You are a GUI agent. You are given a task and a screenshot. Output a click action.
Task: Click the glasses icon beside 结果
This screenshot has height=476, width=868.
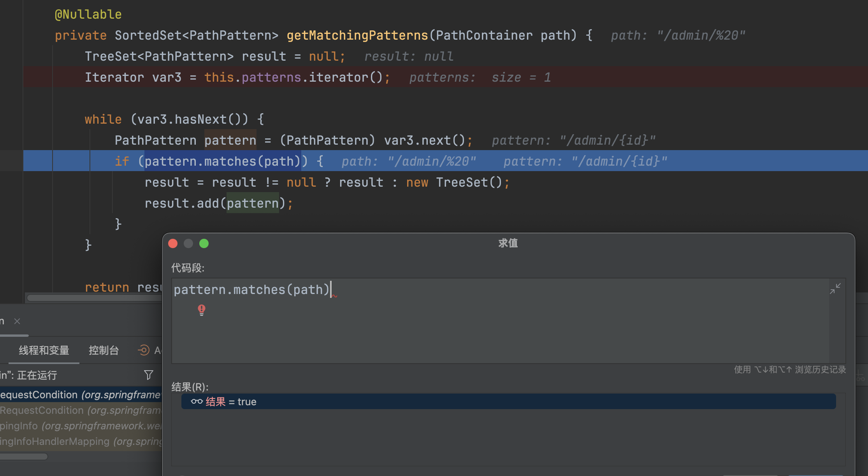tap(197, 401)
